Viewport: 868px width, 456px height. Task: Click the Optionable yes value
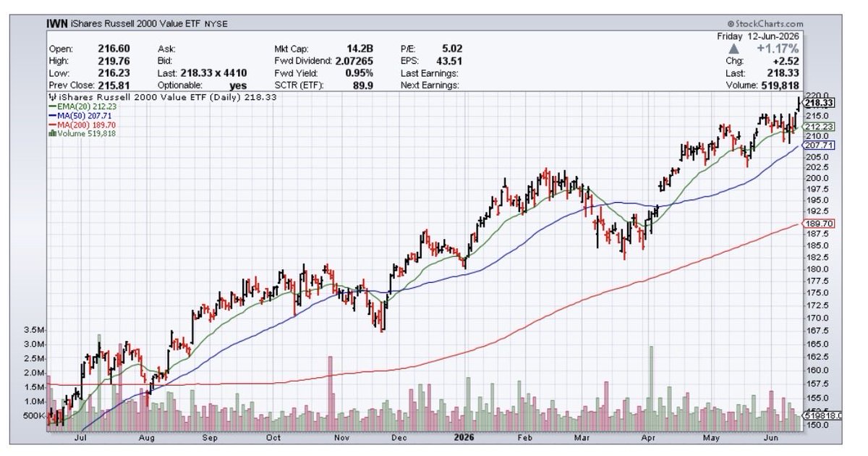click(x=238, y=85)
